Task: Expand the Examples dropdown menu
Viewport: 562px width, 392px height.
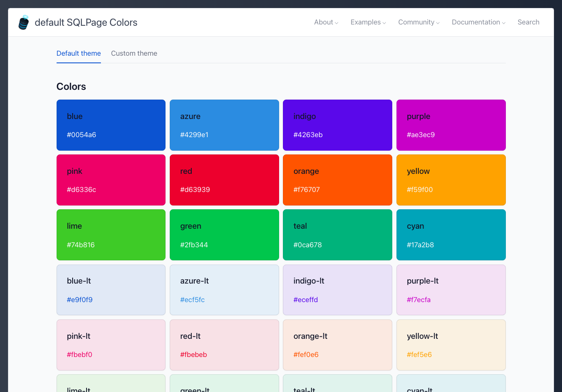Action: click(x=368, y=22)
